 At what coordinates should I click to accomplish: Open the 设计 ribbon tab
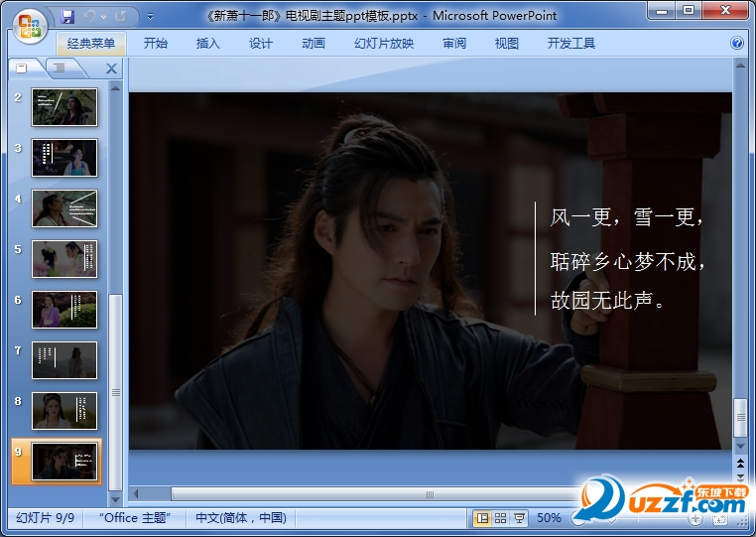(261, 44)
